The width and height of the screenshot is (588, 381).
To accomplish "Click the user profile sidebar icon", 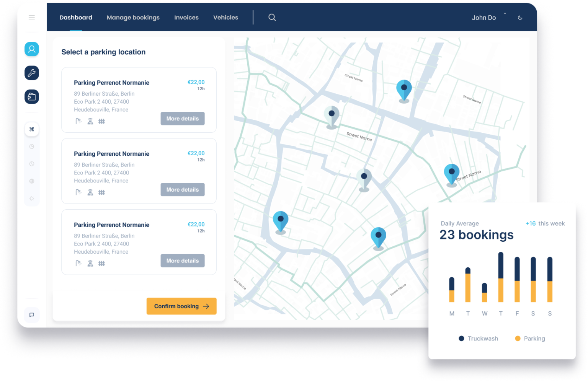I will [x=32, y=49].
